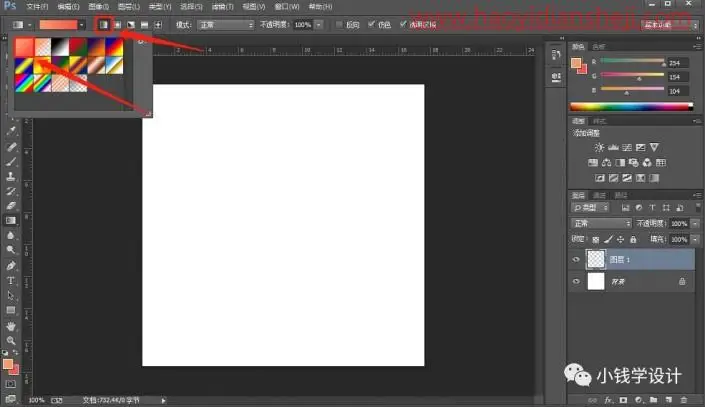Delete layer with the trash icon
This screenshot has height=407, width=705.
click(684, 400)
